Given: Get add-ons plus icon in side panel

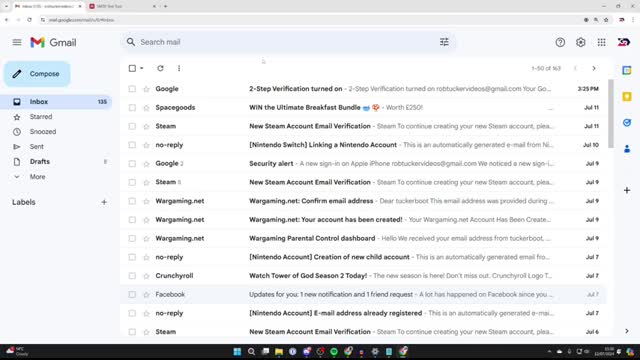Looking at the screenshot, I should (627, 190).
